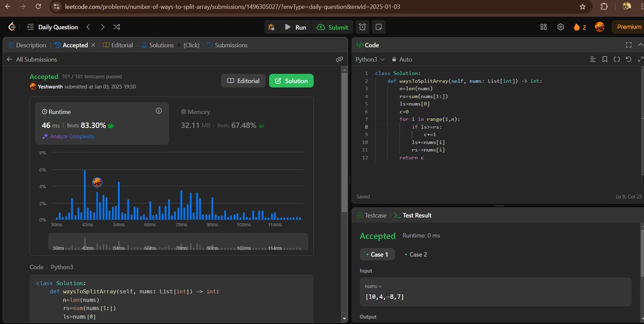Image resolution: width=644 pixels, height=324 pixels.
Task: Open the layout grid icon
Action: (543, 27)
